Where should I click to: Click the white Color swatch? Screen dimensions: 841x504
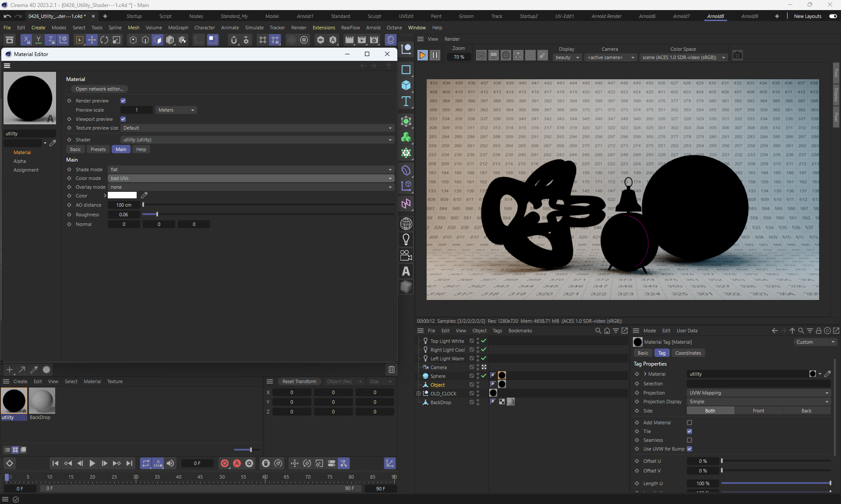[122, 195]
